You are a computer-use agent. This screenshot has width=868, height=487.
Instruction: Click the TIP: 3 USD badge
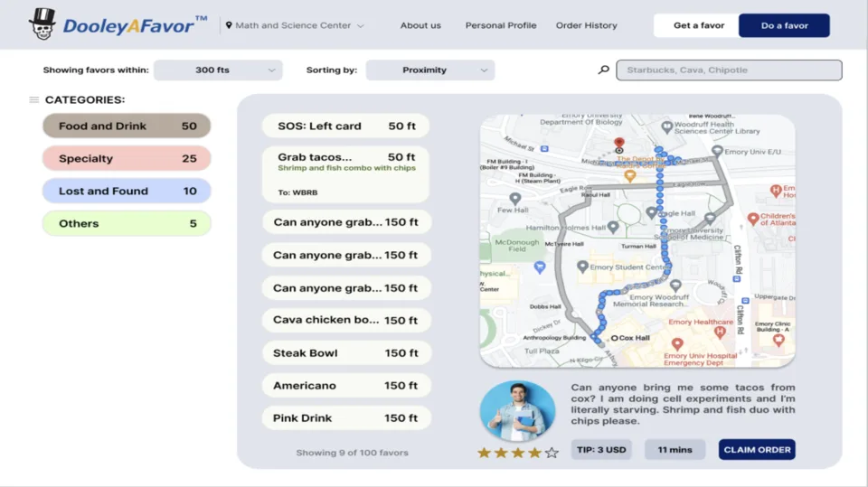601,449
